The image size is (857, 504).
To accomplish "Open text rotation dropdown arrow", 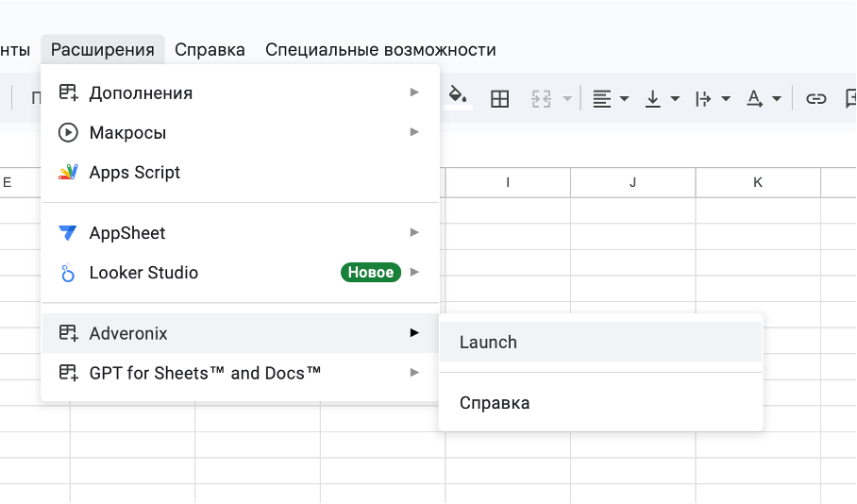I will coord(777,99).
